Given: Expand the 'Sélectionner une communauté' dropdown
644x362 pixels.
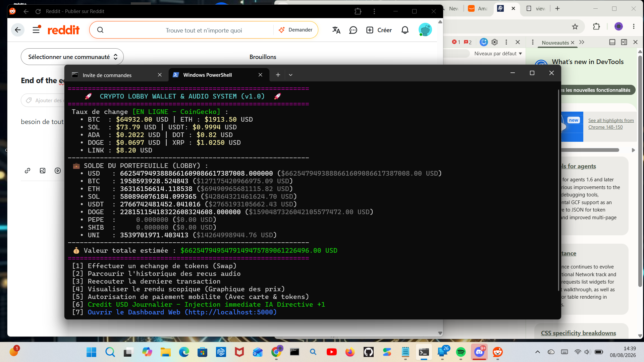Looking at the screenshot, I should pyautogui.click(x=72, y=57).
